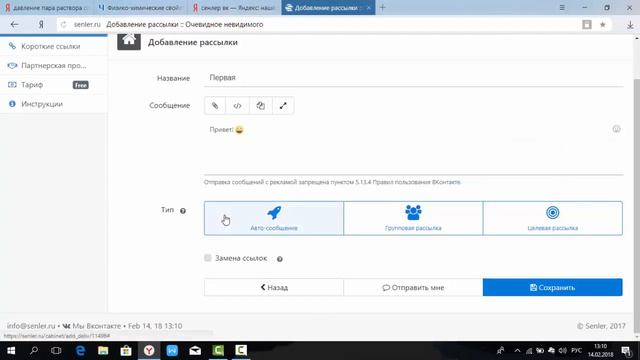Open the code variables icon in message toolbar

[238, 106]
